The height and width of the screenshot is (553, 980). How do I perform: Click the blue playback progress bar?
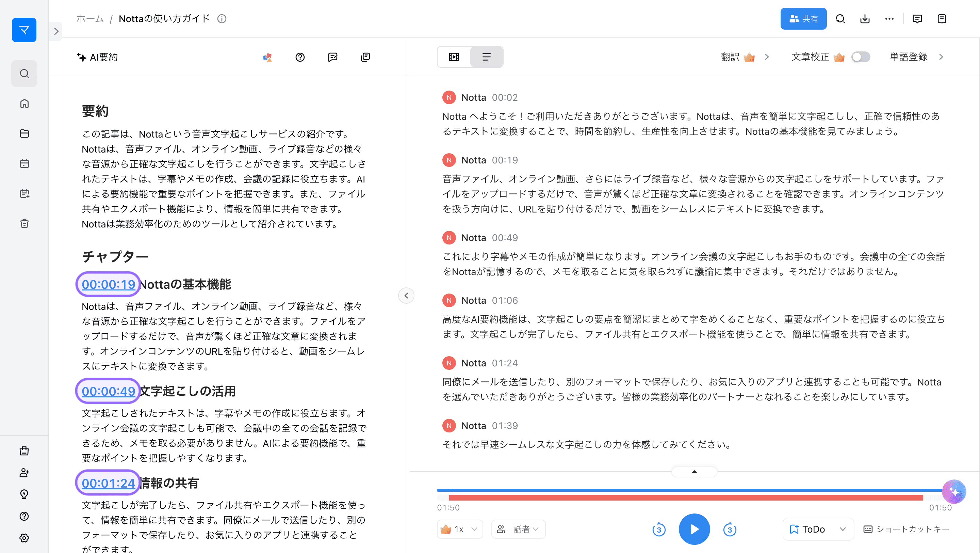coord(689,490)
